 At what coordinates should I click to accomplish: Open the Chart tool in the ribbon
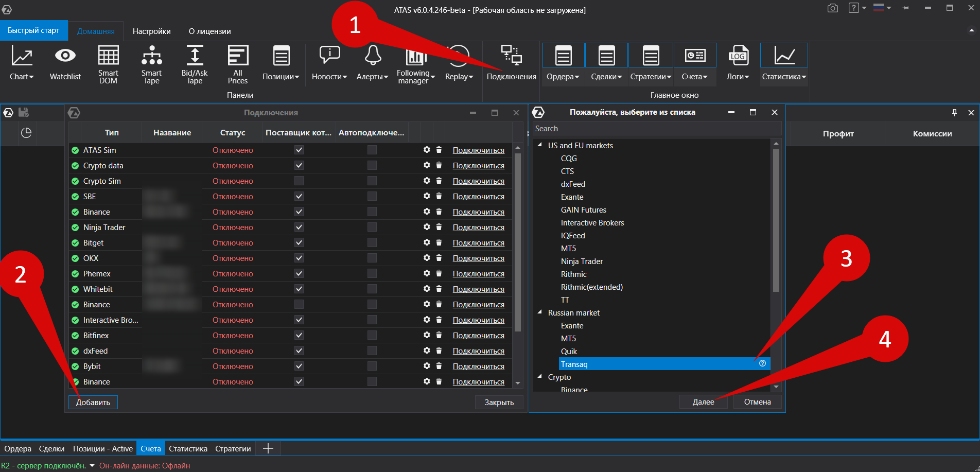coord(22,63)
